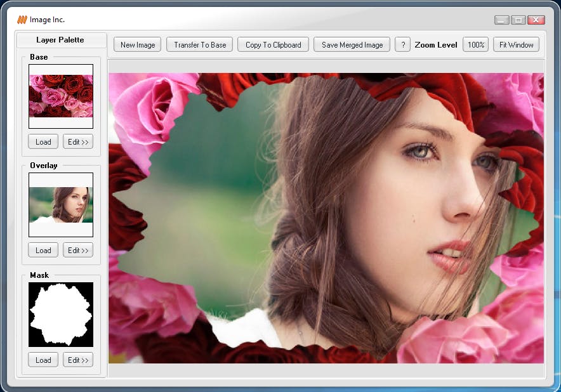Click the Layer Palette header

pos(60,40)
